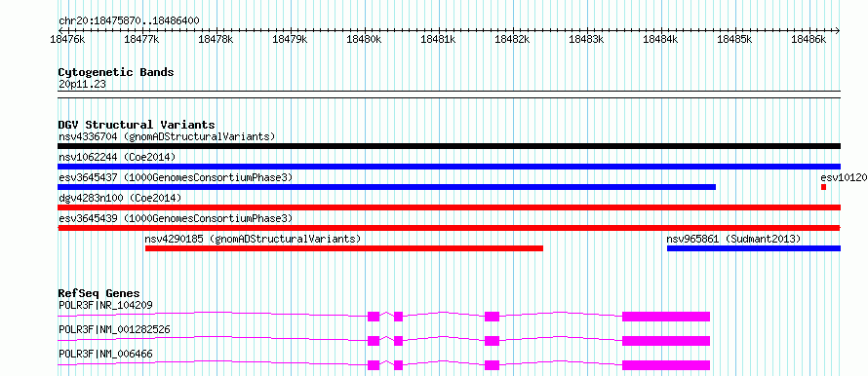Click the blue nsv1062244 Coe2014 variant bar
The height and width of the screenshot is (376, 868).
point(449,167)
